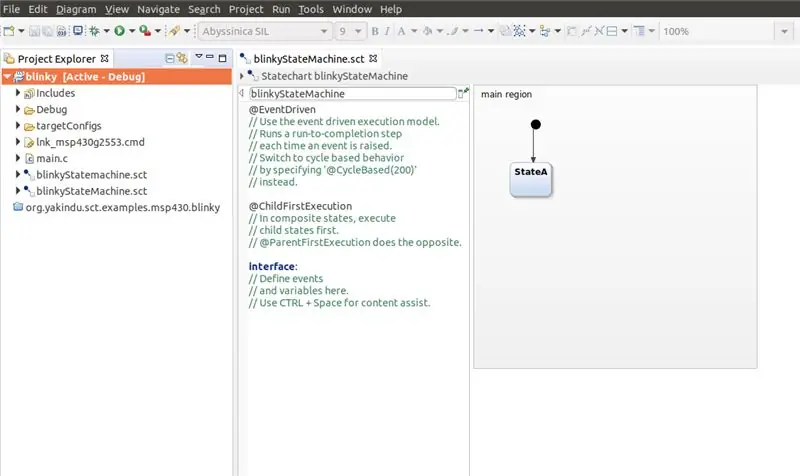Close the Project Explorer view

tap(105, 58)
